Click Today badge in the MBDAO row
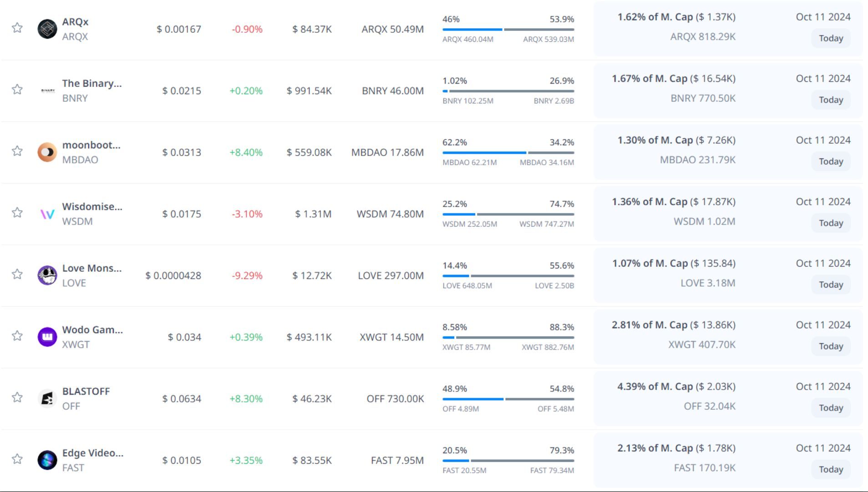Image resolution: width=868 pixels, height=492 pixels. point(831,162)
